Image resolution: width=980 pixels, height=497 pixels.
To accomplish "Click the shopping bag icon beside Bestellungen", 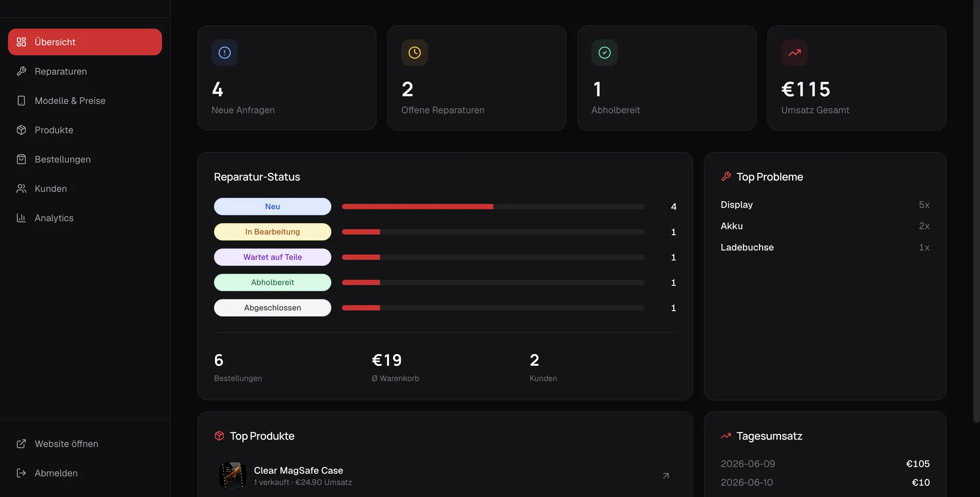I will (21, 159).
